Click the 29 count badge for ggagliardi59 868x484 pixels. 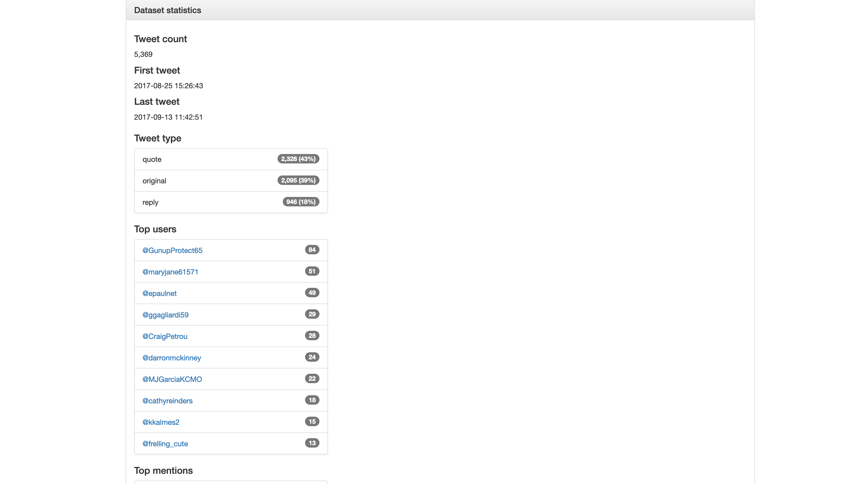[312, 314]
